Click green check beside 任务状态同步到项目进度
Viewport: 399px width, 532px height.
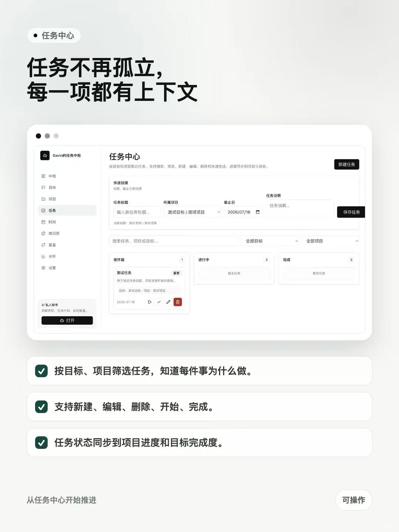pyautogui.click(x=41, y=443)
